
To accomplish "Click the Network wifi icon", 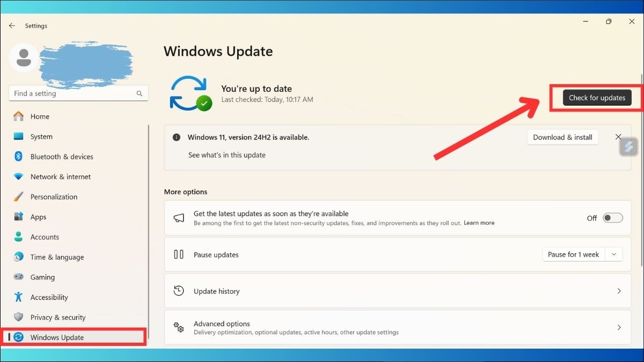I will [x=19, y=176].
